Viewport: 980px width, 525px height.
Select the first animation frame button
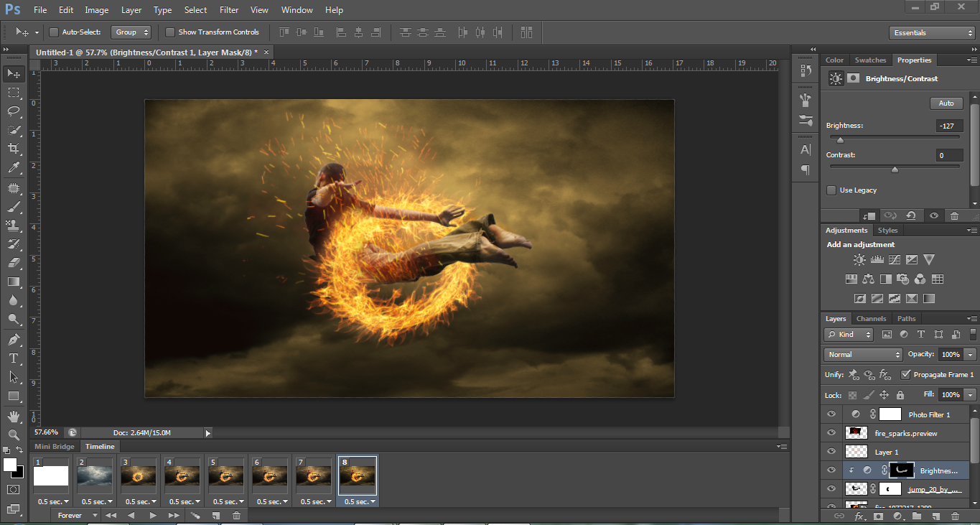tap(111, 516)
